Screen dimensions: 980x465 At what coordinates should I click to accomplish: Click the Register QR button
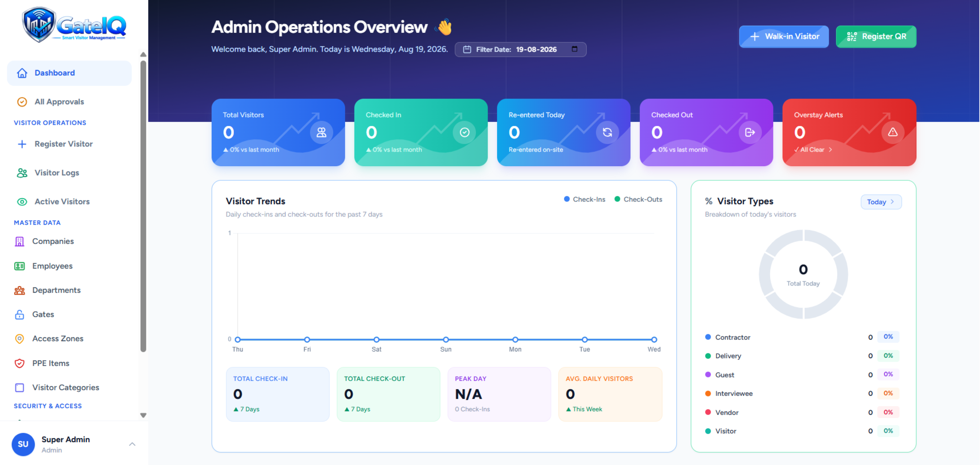point(876,37)
